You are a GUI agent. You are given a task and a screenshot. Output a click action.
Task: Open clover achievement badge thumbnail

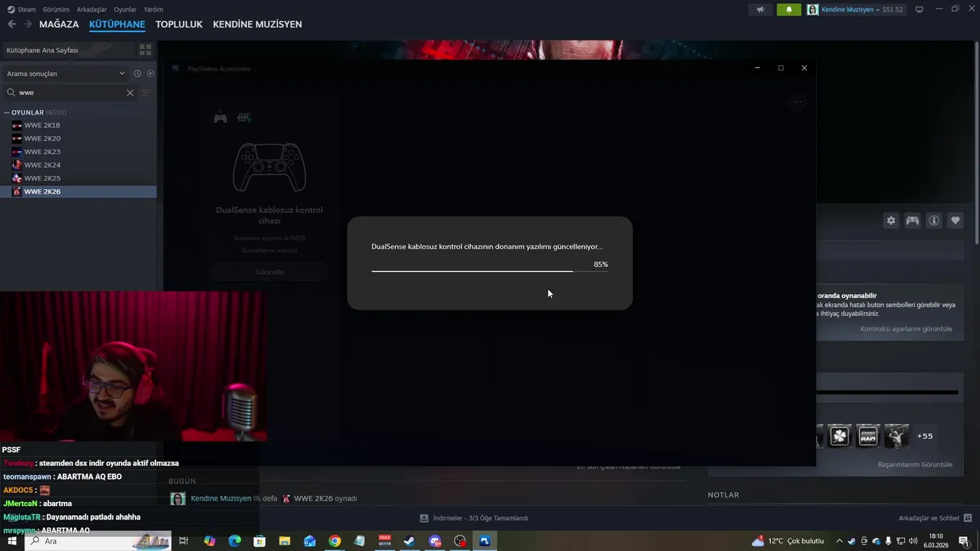pos(840,436)
